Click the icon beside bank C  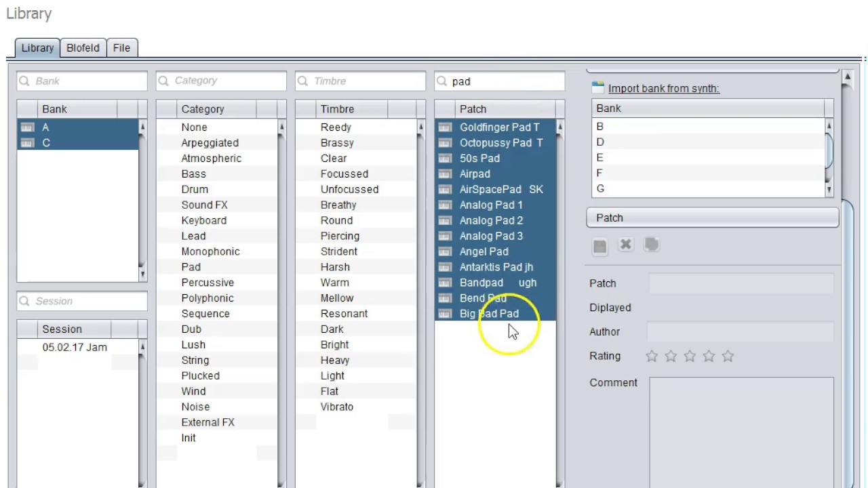tap(27, 143)
